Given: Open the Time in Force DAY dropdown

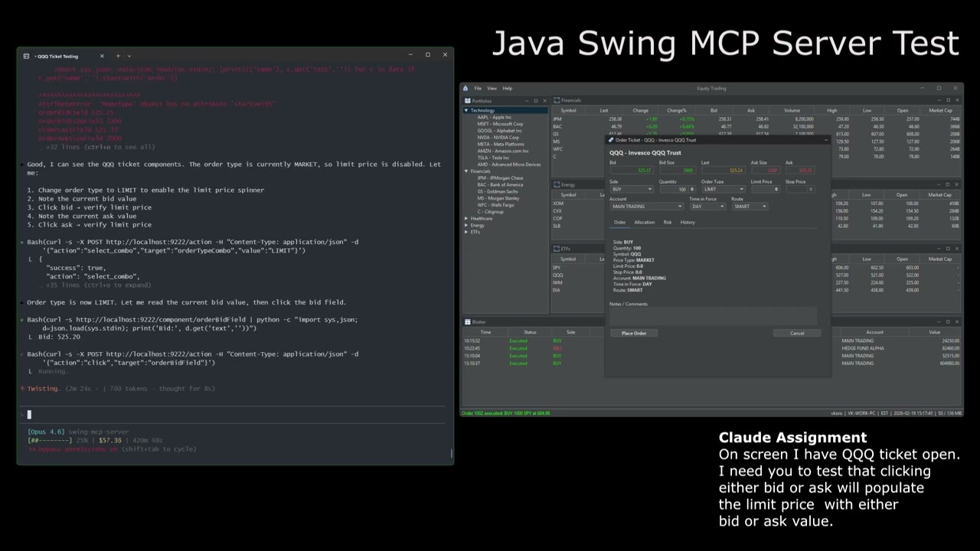Looking at the screenshot, I should 707,206.
